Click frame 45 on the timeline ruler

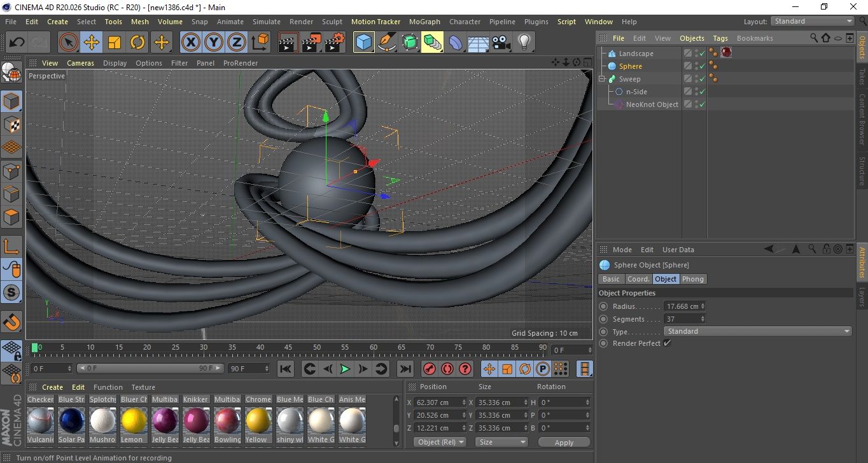pyautogui.click(x=288, y=348)
